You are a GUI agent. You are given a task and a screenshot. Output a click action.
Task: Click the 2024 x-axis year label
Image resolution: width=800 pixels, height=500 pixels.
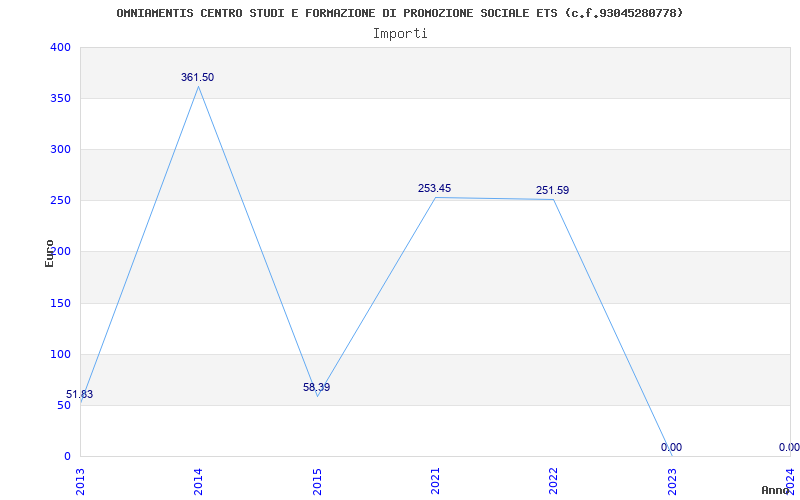click(790, 481)
